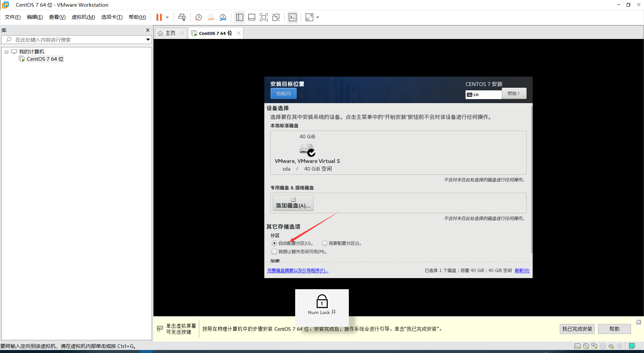This screenshot has height=353, width=644.
Task: Open the power options dropdown arrow beside pause
Action: click(167, 17)
